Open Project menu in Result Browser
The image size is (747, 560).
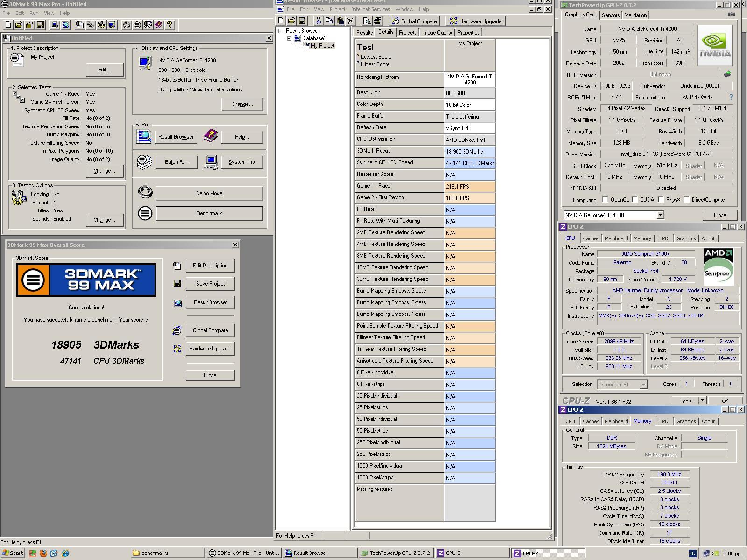pos(337,9)
